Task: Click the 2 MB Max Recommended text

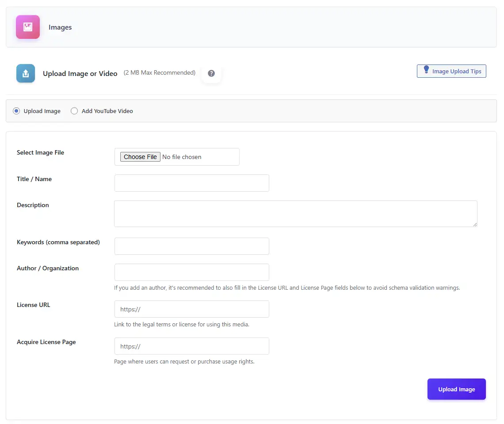Action: 159,72
